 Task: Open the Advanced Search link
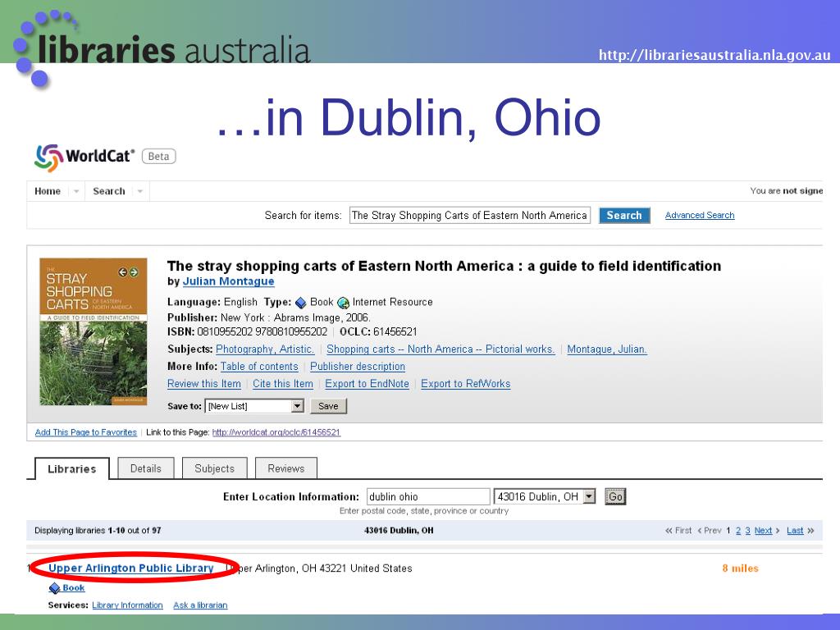click(x=700, y=216)
